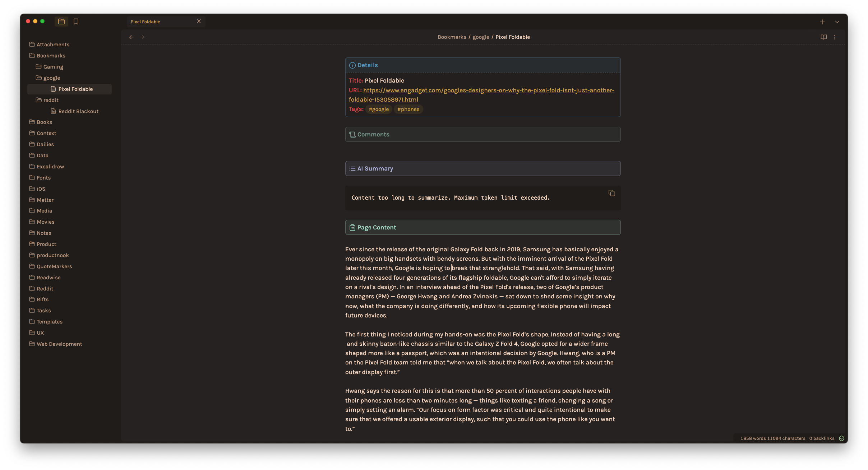Image resolution: width=868 pixels, height=470 pixels.
Task: Open the file explorer folder icon
Action: [61, 22]
